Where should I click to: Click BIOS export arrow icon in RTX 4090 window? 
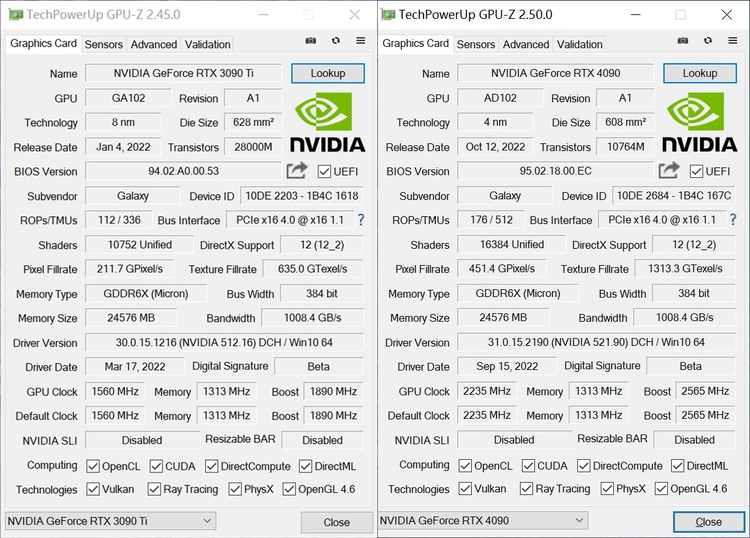(669, 171)
